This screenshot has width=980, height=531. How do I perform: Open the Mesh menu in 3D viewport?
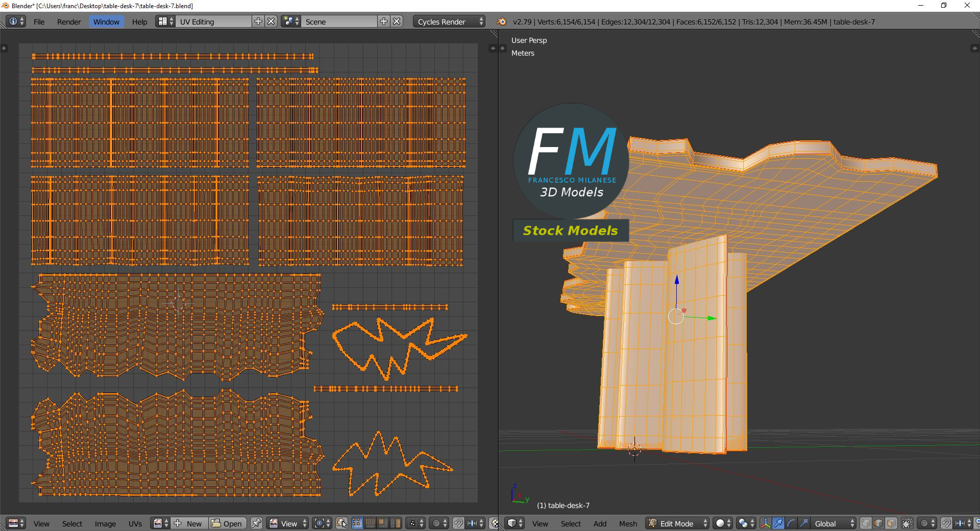pyautogui.click(x=628, y=523)
